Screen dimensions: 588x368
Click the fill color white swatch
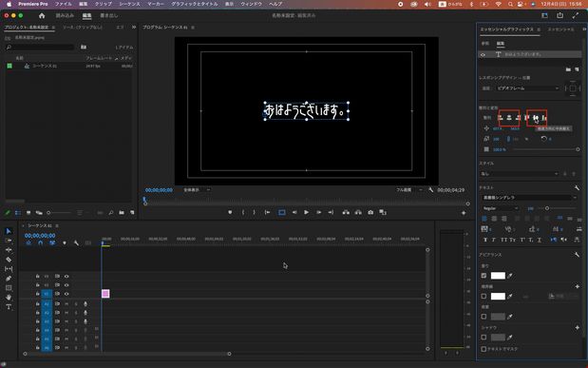coord(498,276)
